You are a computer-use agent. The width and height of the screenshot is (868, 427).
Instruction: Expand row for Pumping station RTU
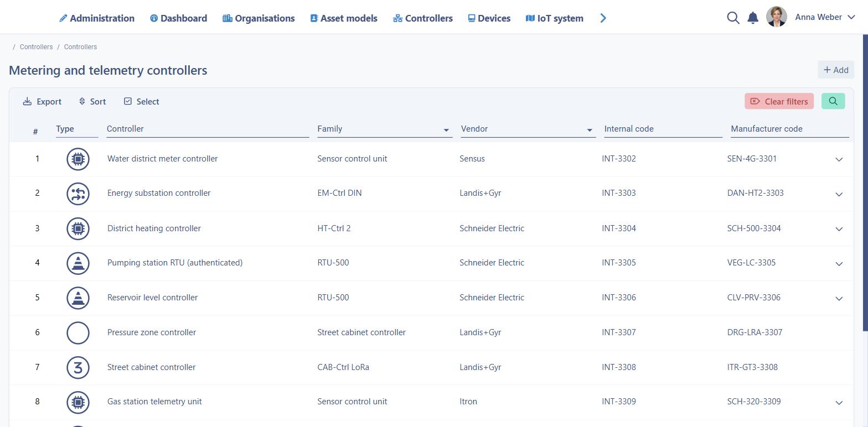point(839,264)
